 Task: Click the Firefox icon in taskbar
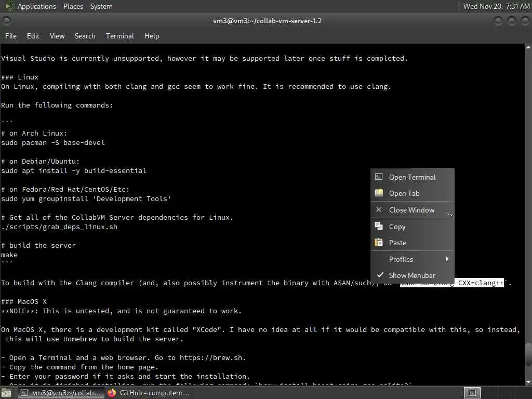112,393
